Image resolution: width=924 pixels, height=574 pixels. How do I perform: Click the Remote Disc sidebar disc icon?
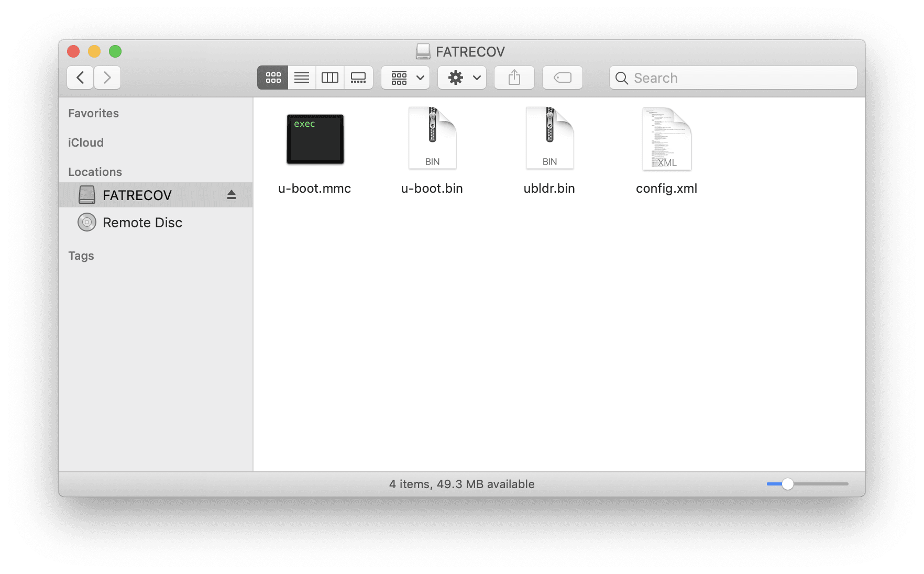(x=87, y=223)
